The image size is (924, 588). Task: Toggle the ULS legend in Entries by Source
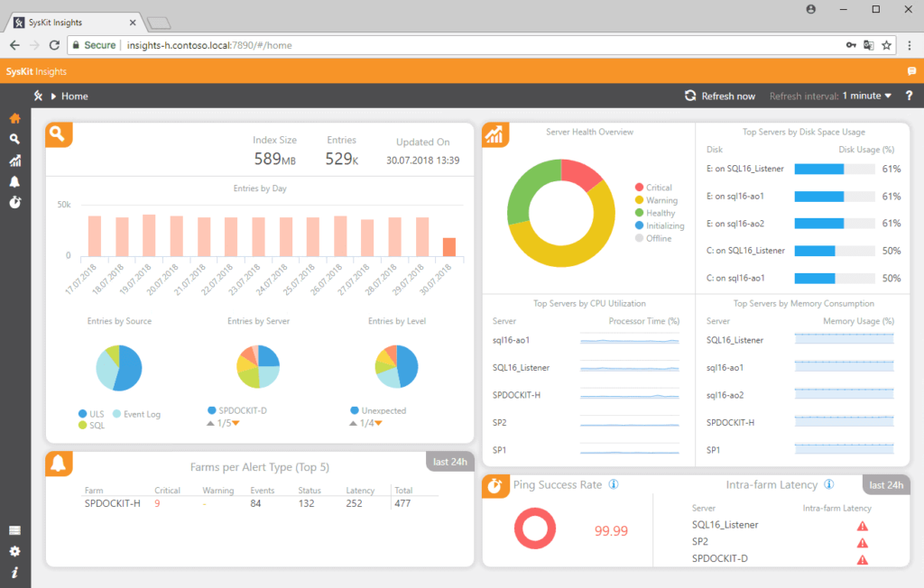click(x=91, y=414)
